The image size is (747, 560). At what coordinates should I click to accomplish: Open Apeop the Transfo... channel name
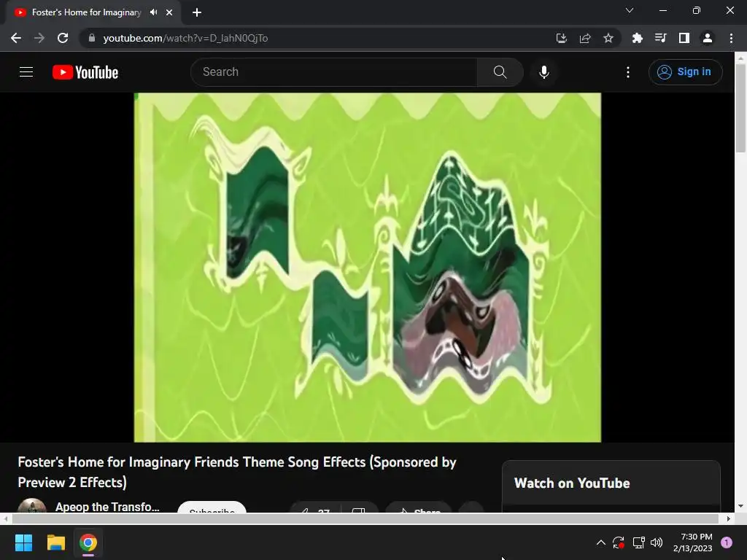(107, 507)
